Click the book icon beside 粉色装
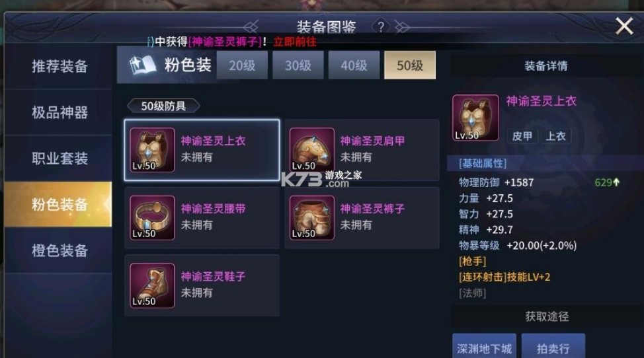The image size is (644, 358). [x=143, y=65]
